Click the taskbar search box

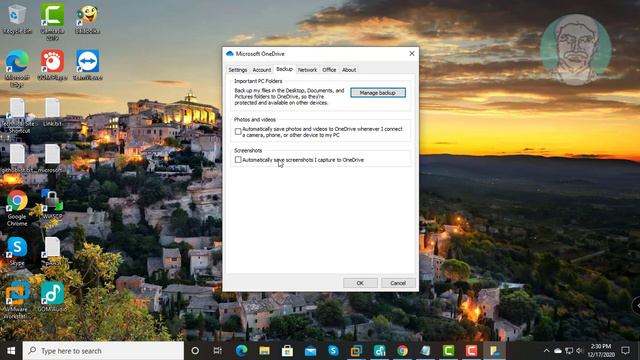pyautogui.click(x=103, y=351)
